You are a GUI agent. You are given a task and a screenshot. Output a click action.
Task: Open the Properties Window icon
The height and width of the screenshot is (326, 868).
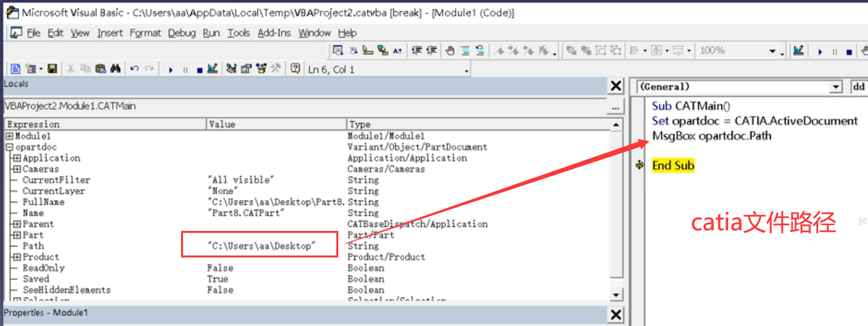pos(246,69)
